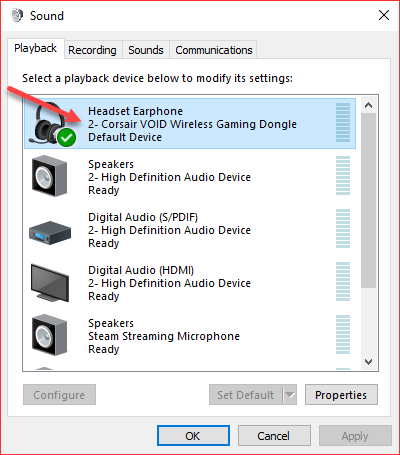Click the level meter of Digital Audio (HDMI)

(x=343, y=282)
